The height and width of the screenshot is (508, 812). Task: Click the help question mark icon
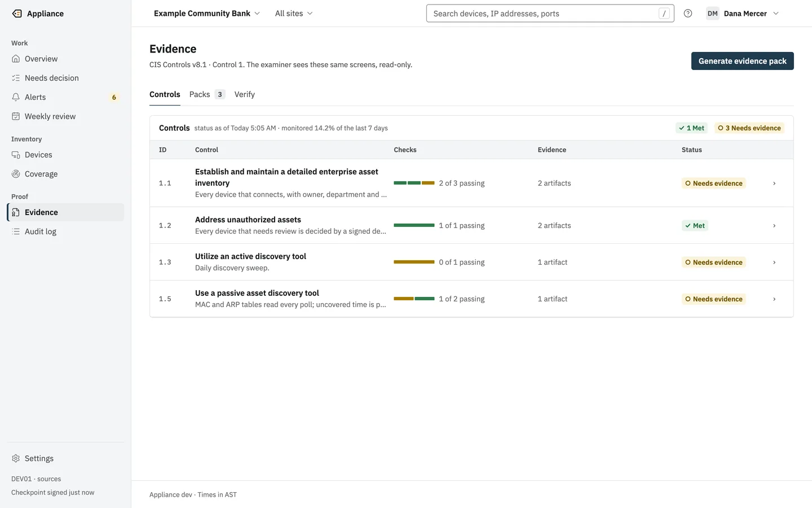[688, 14]
